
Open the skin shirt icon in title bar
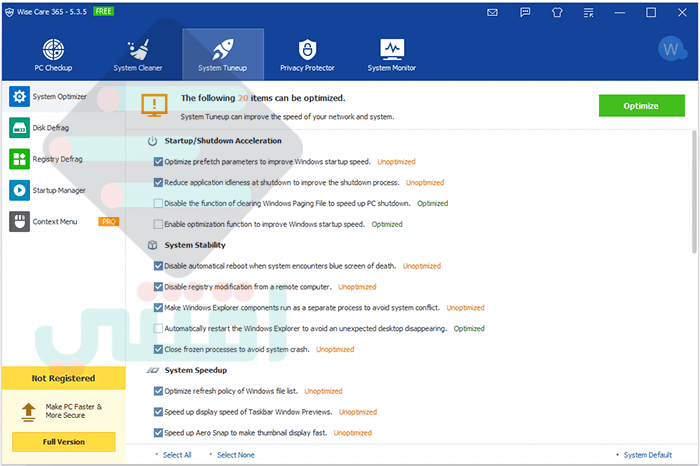point(557,12)
